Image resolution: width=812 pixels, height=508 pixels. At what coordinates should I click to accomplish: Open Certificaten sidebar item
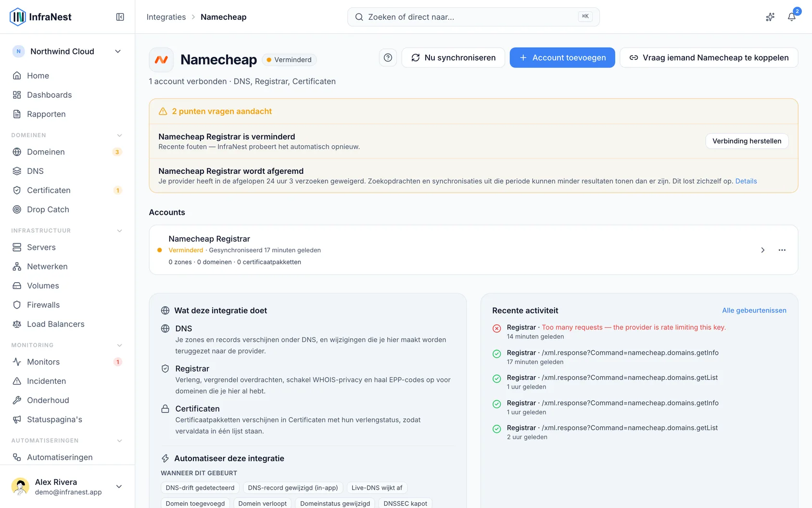click(67, 190)
